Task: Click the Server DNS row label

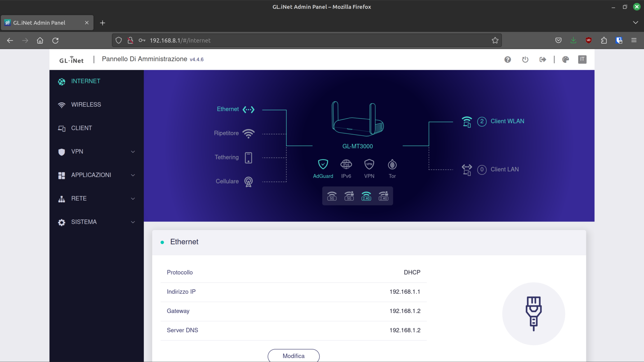Action: coord(182,330)
